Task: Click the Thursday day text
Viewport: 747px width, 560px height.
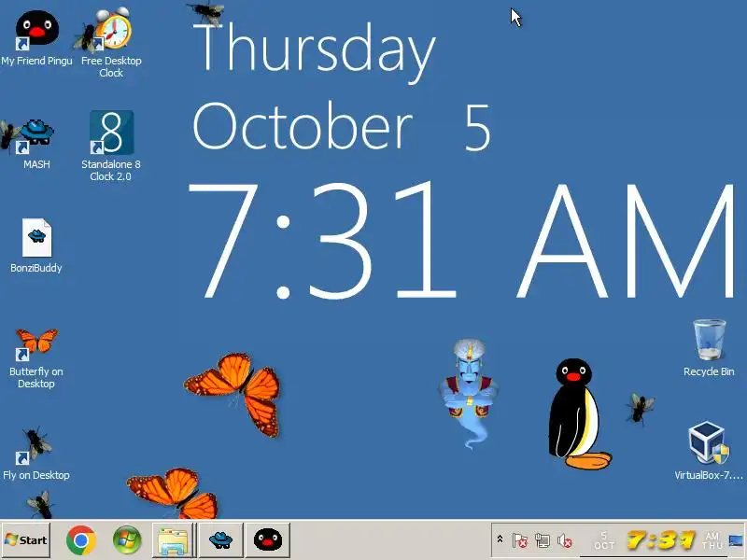Action: (x=315, y=51)
